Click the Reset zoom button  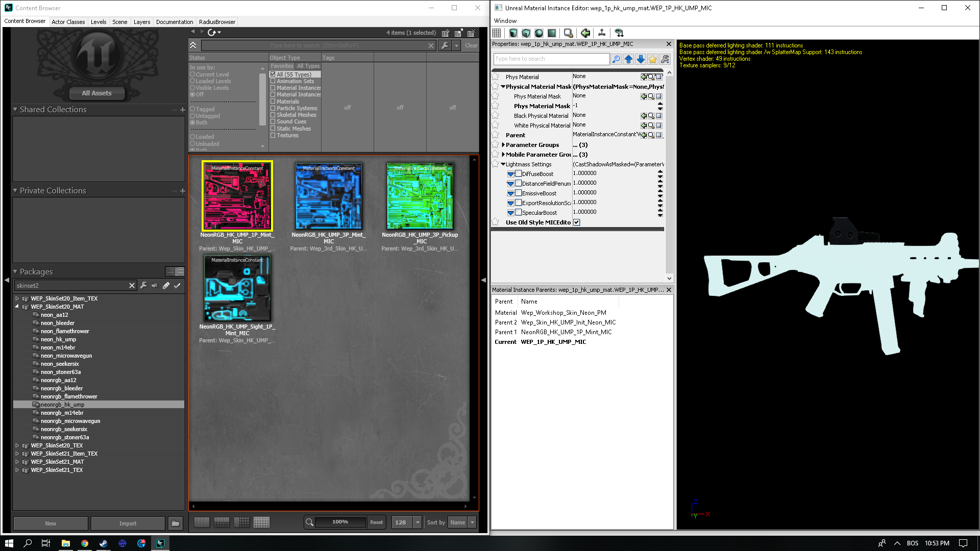click(x=376, y=522)
